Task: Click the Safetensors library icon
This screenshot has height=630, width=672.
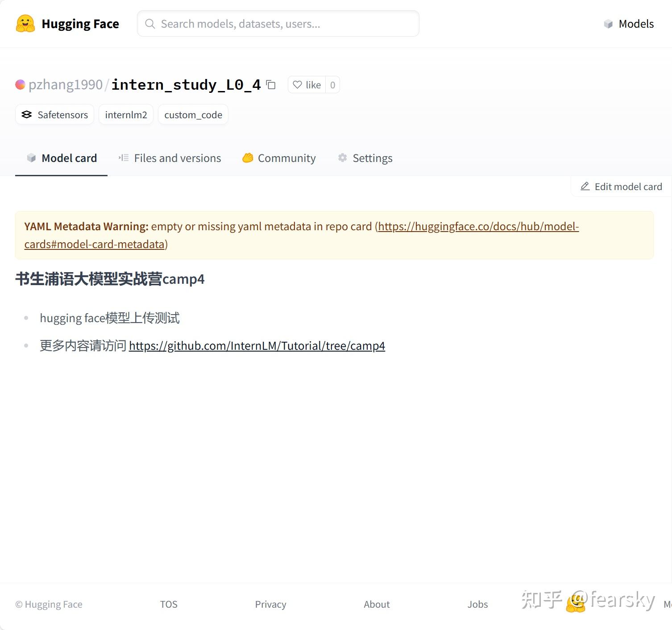Action: point(26,115)
